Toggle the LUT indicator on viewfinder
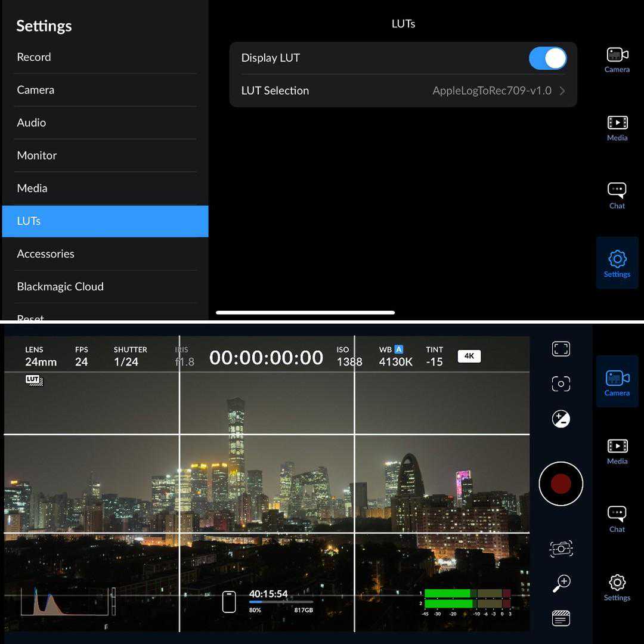This screenshot has width=644, height=644. tap(35, 380)
